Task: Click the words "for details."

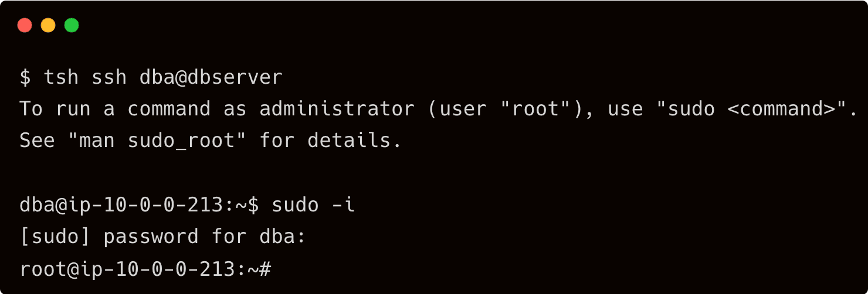Action: pyautogui.click(x=331, y=141)
